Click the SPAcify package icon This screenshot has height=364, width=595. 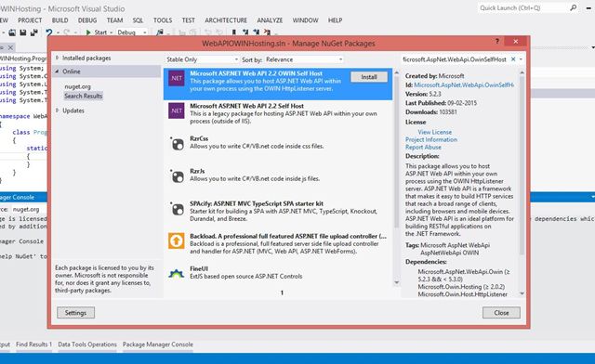tap(177, 209)
